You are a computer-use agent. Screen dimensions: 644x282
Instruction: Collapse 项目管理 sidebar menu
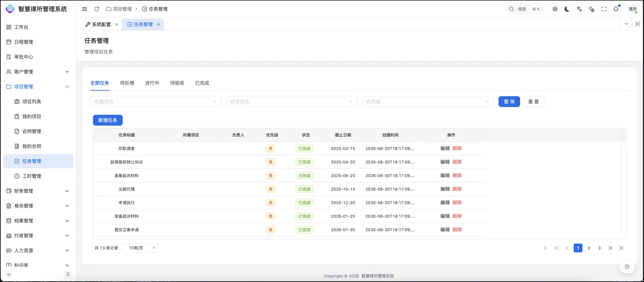click(x=38, y=87)
